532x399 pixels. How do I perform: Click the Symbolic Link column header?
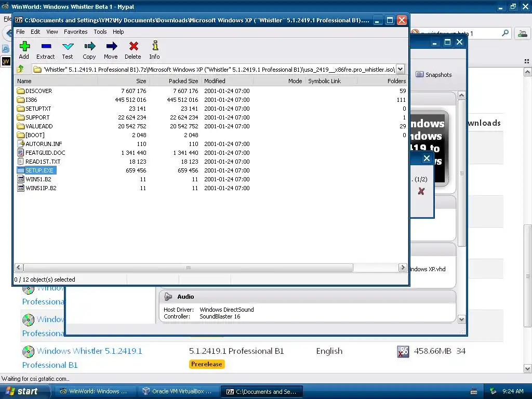(x=331, y=81)
